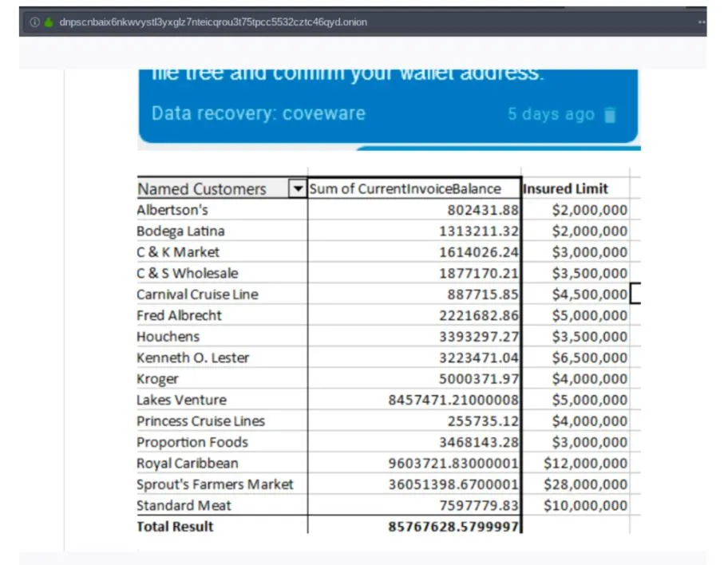Click the site information icon in address bar
This screenshot has height=565, width=728.
[34, 22]
